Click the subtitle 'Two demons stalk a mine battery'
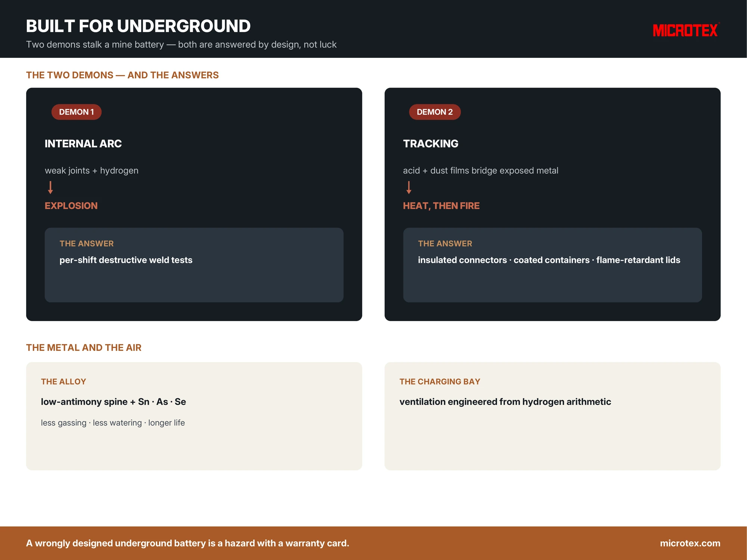The height and width of the screenshot is (560, 747). [181, 44]
